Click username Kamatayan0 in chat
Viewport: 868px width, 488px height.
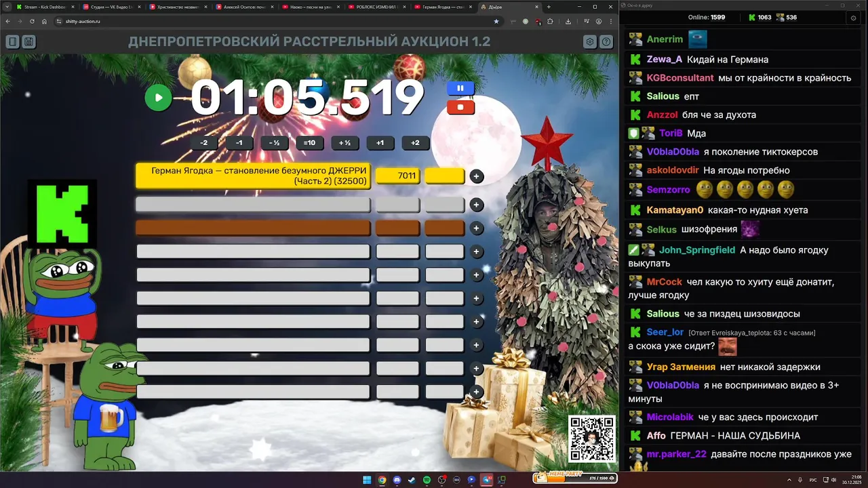click(x=675, y=210)
